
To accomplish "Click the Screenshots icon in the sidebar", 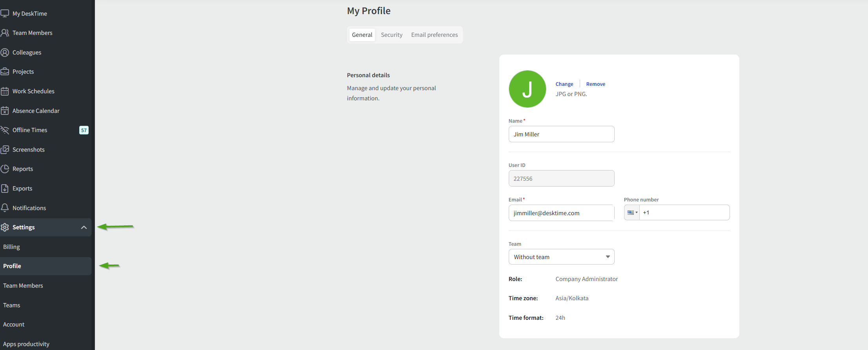I will tap(5, 150).
